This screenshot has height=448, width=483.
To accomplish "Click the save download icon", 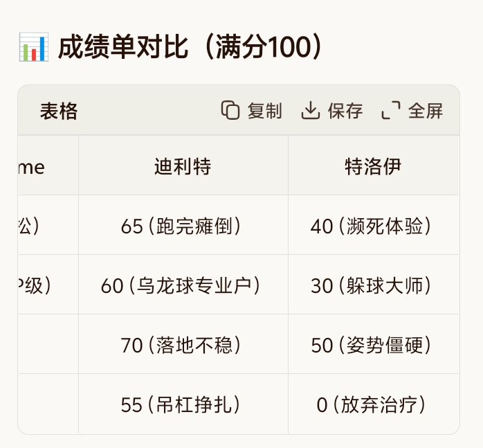I will (x=311, y=110).
